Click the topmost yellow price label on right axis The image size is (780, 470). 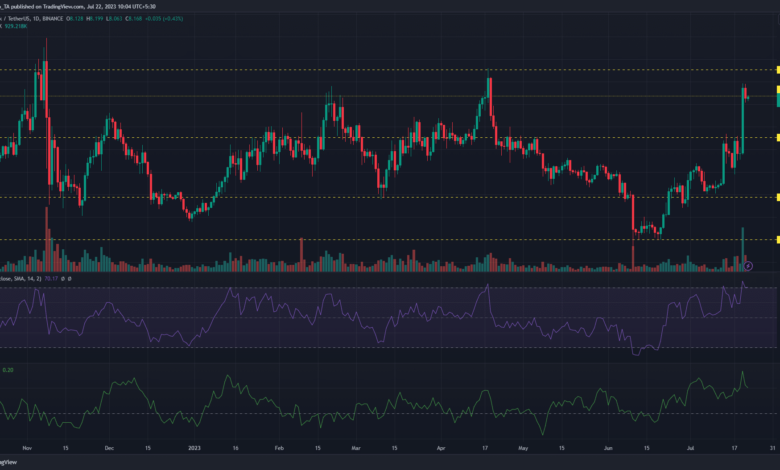(776, 70)
